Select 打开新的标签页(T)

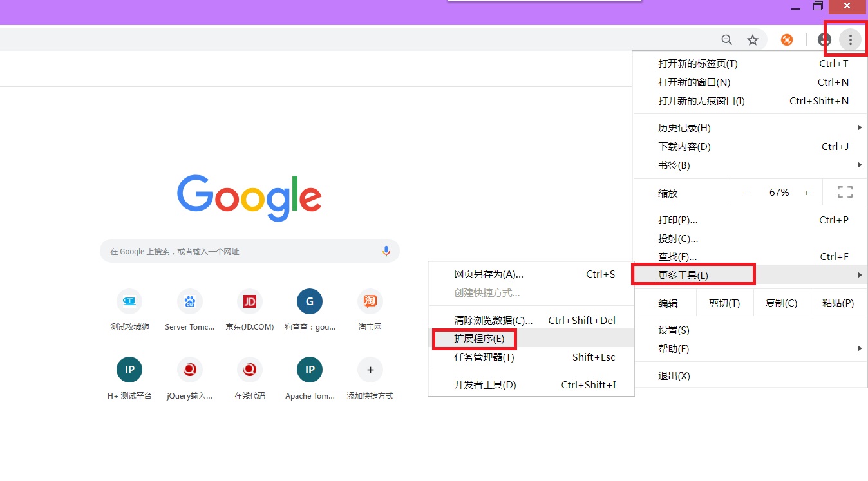pyautogui.click(x=750, y=63)
